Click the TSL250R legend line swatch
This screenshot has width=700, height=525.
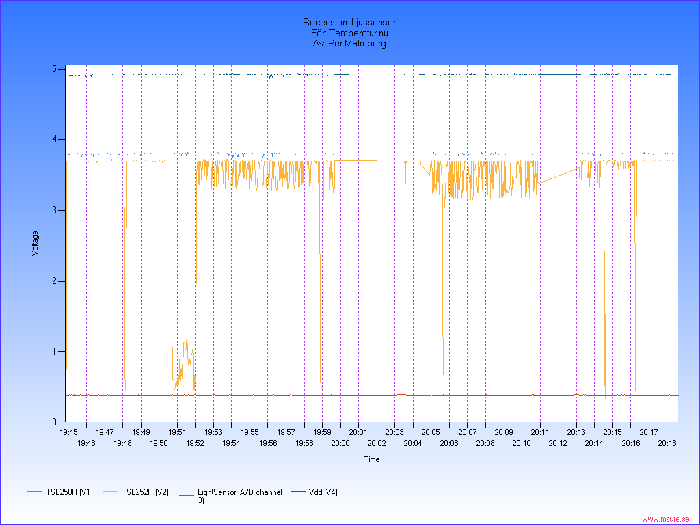pos(37,492)
